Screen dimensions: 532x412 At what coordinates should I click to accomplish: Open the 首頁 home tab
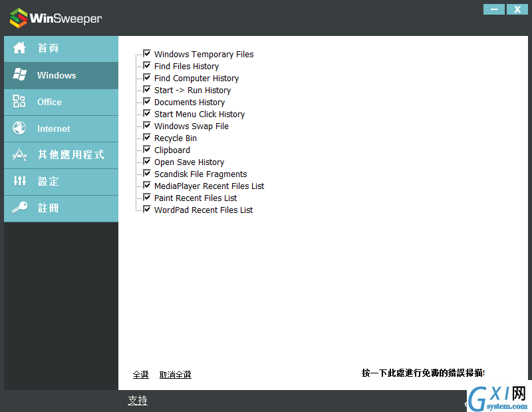(x=61, y=49)
